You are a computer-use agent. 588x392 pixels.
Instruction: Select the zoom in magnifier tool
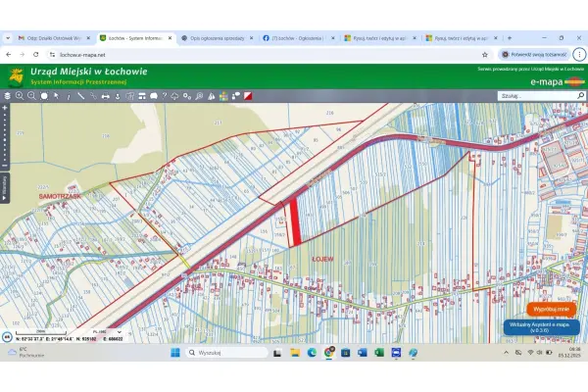coord(20,96)
